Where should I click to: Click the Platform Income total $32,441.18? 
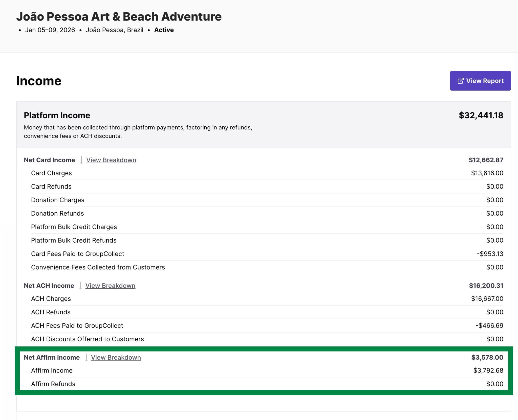(481, 115)
